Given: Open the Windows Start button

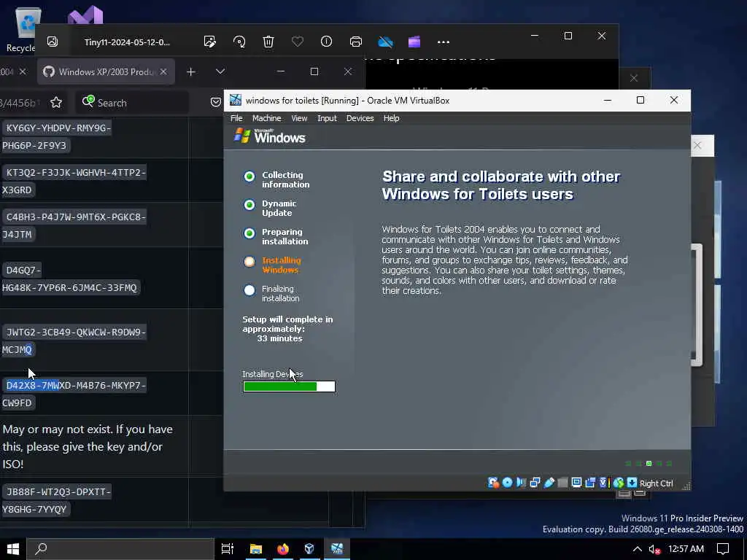Looking at the screenshot, I should [13, 549].
